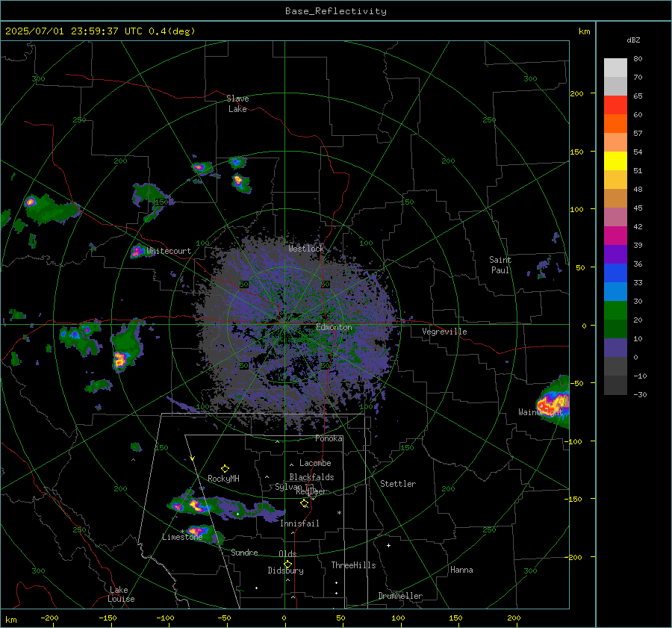Click the km label at top right

pos(584,31)
